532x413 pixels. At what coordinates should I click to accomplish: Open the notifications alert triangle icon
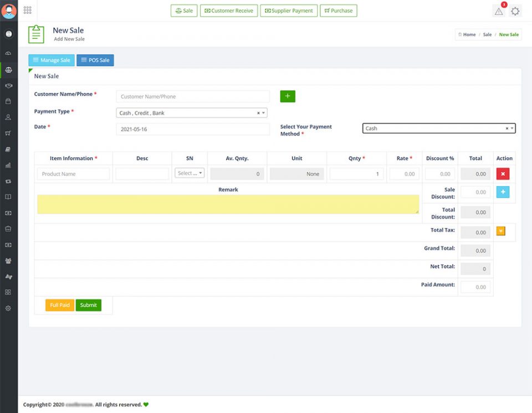pyautogui.click(x=499, y=11)
